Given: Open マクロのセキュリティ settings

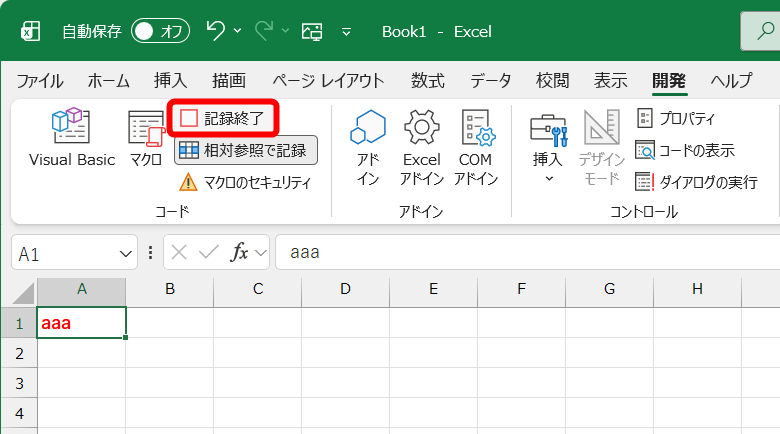Looking at the screenshot, I should [245, 182].
